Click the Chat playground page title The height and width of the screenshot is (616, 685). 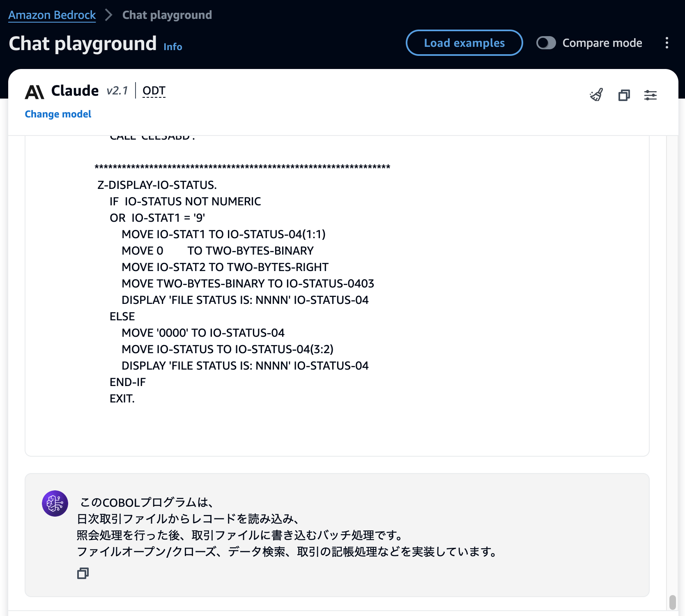click(x=83, y=44)
